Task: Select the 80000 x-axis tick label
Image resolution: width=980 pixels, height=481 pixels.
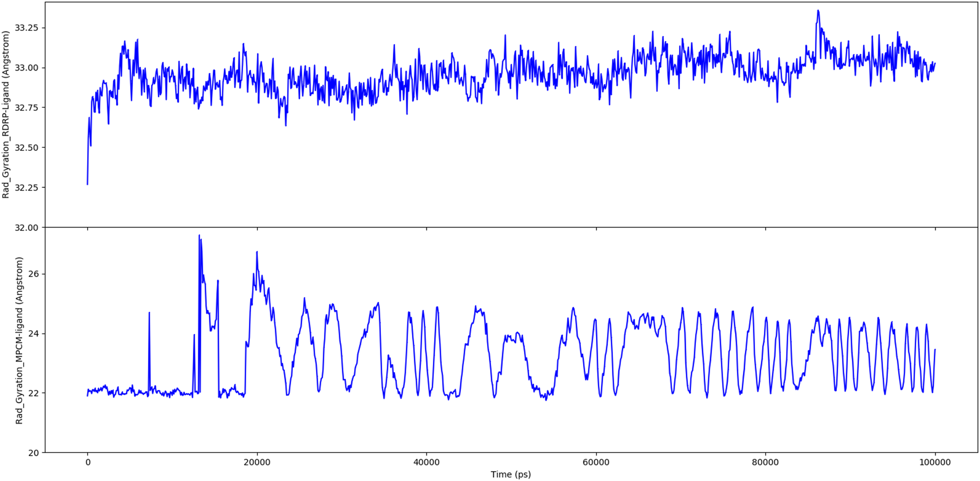Action: click(765, 462)
